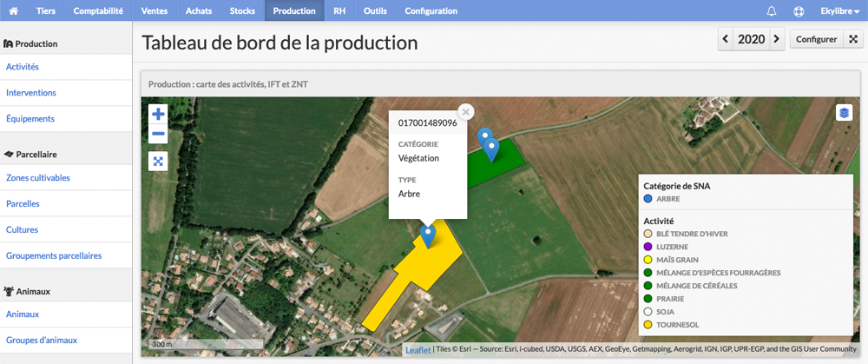The image size is (868, 364).
Task: Click 'Mélange de céréales' legend text
Action: pos(697,286)
